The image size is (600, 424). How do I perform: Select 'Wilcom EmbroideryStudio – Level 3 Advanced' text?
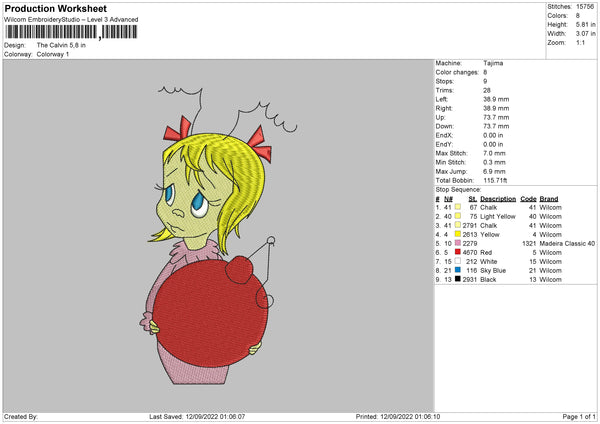71,20
